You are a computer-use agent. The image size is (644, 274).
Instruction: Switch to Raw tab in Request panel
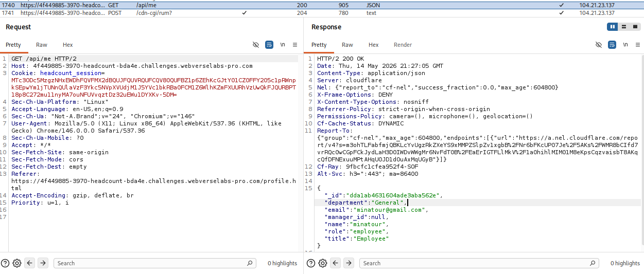click(x=42, y=45)
